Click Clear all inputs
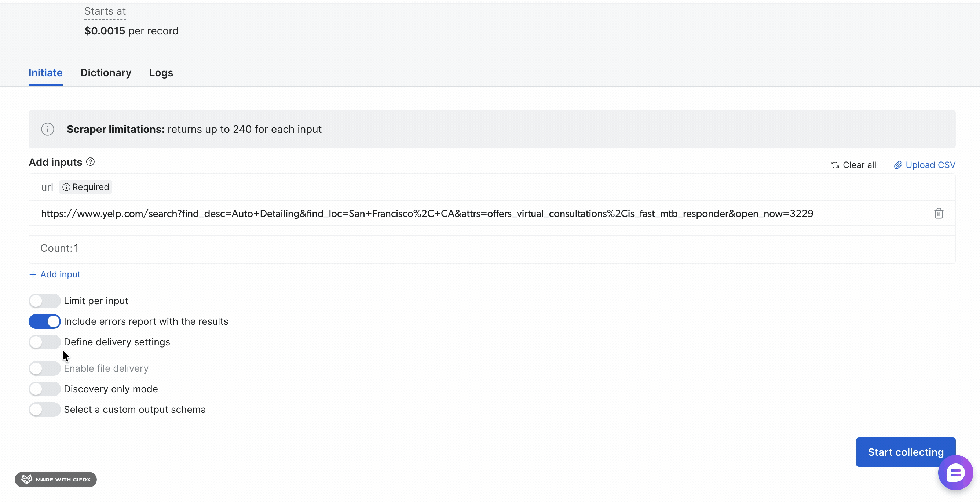 [x=854, y=165]
